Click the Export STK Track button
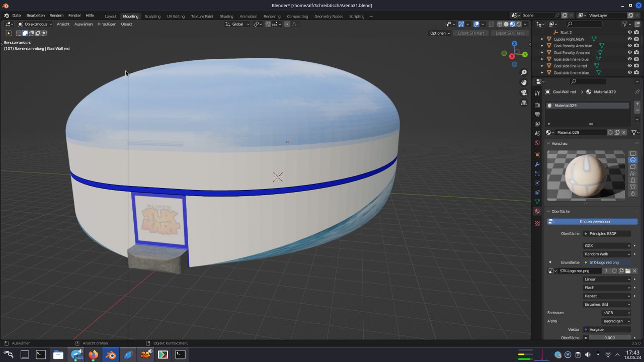This screenshot has width=644, height=362. click(510, 33)
